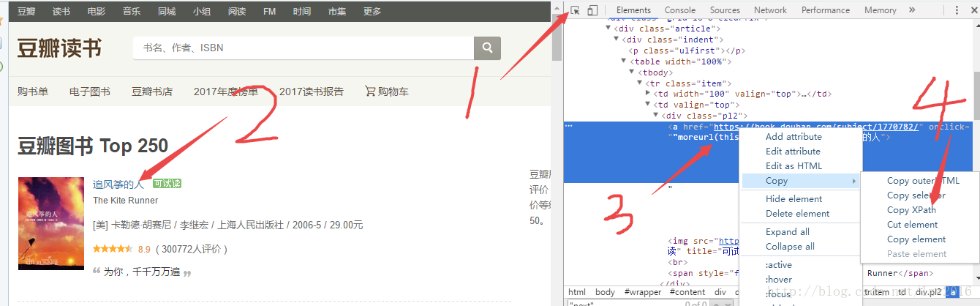This screenshot has height=306, width=980.
Task: Activate the DevTools inspect element picker
Action: click(576, 10)
